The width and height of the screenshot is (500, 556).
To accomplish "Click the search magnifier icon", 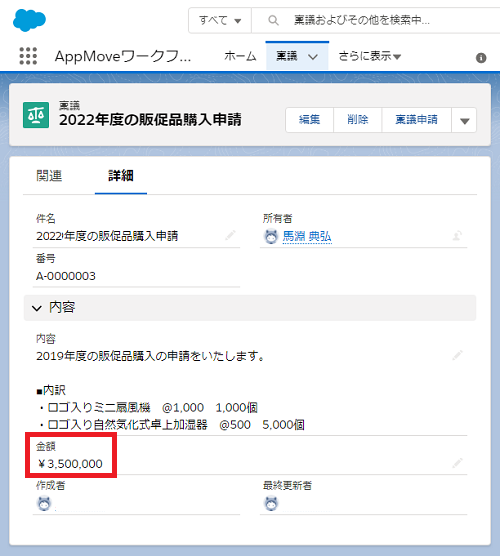I will tap(273, 20).
